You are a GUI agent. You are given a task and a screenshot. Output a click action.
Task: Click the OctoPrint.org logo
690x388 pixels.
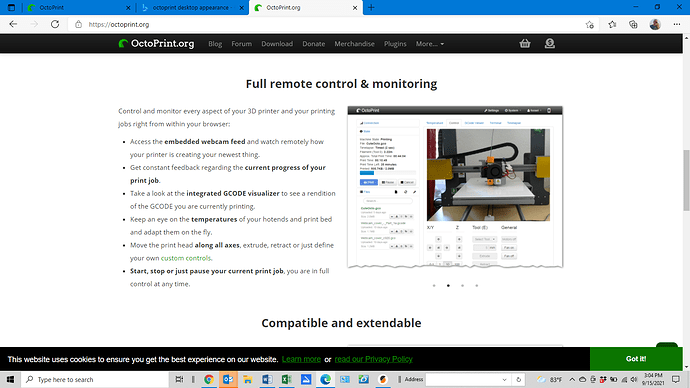pos(156,44)
